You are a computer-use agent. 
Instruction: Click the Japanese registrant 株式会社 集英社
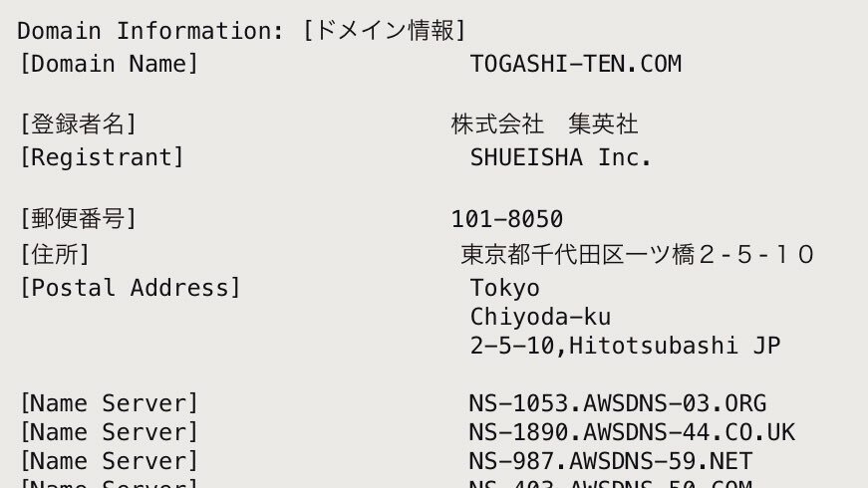pos(545,123)
